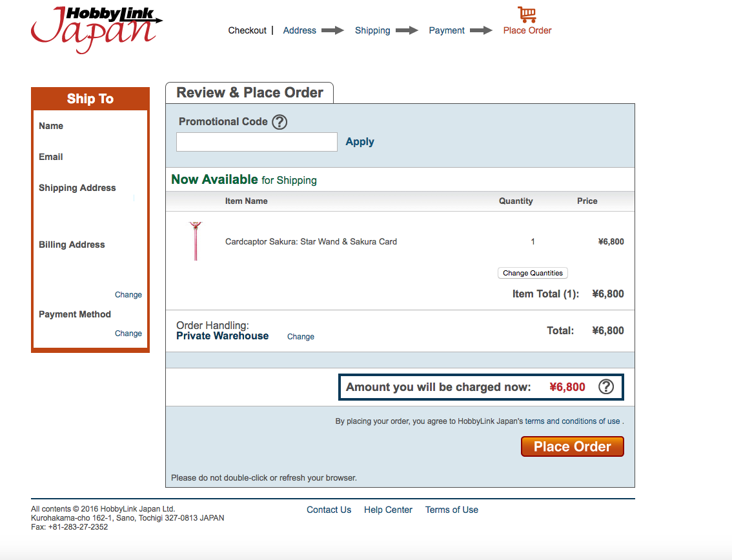The height and width of the screenshot is (560, 732).
Task: Go to the Address checkout step
Action: tap(300, 30)
